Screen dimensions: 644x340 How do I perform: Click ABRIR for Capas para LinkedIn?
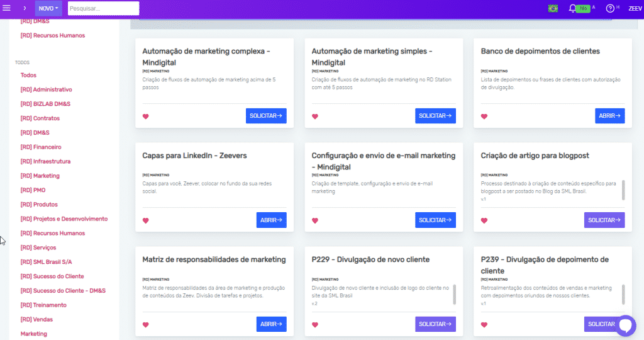[x=272, y=220]
